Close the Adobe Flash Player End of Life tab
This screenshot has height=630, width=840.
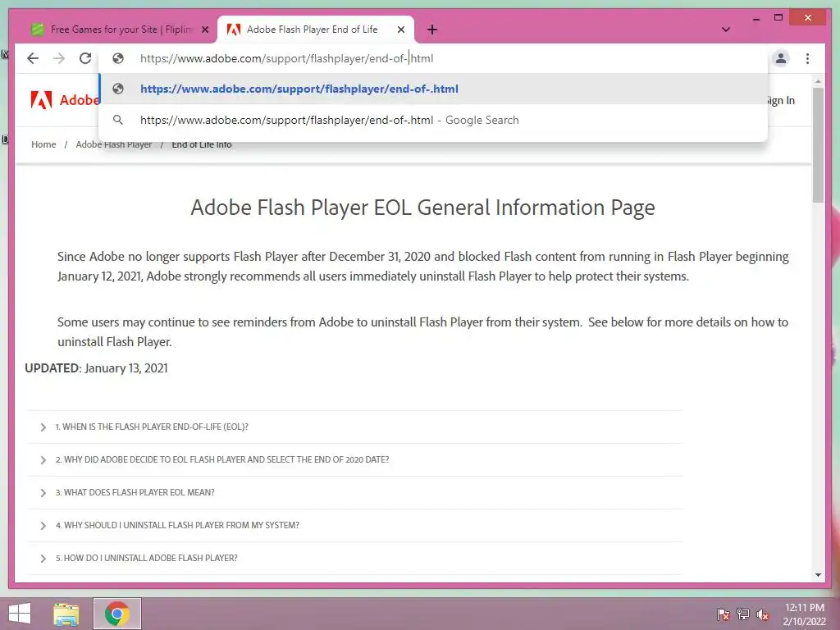coord(400,30)
